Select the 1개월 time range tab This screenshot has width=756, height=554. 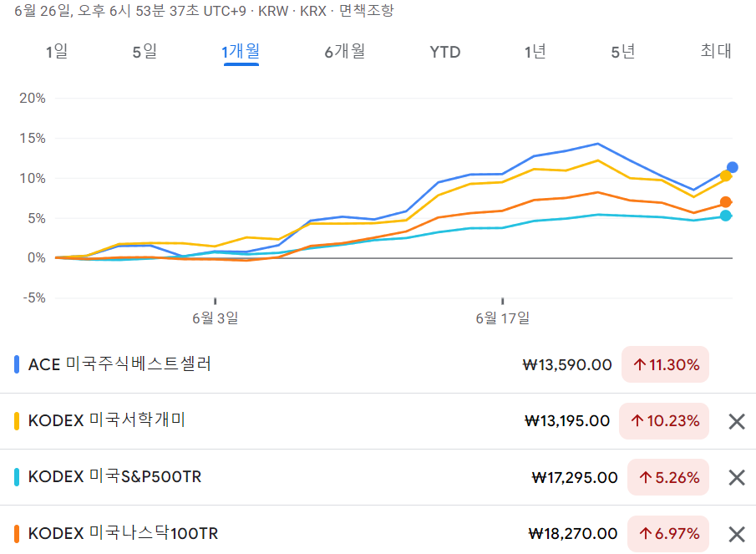[241, 51]
